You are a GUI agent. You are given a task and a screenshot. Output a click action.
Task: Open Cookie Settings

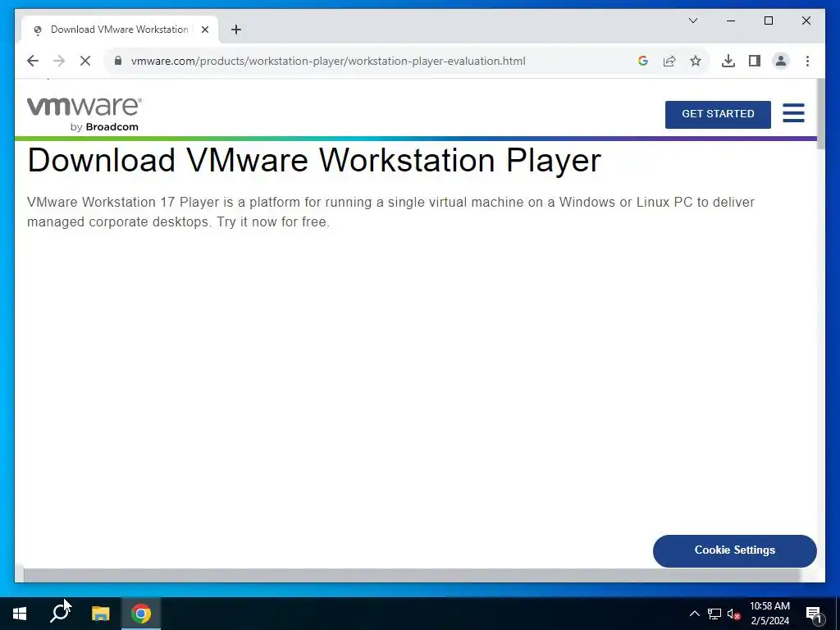tap(734, 550)
